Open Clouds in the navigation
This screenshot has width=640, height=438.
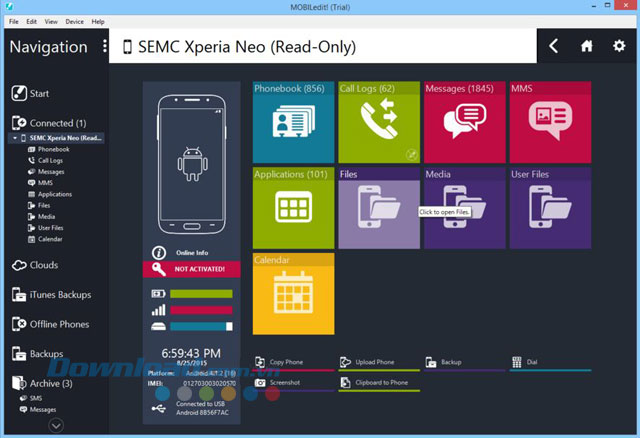pos(35,265)
